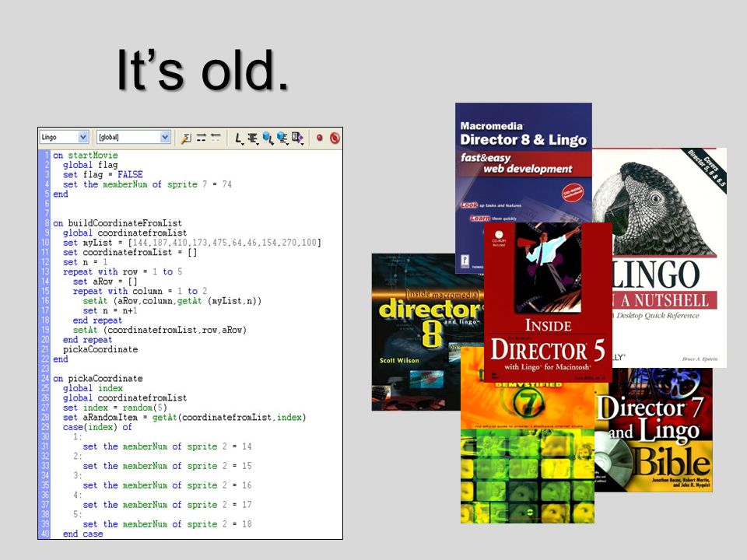Click the 'set n = n+1' line
The height and width of the screenshot is (560, 747).
tap(110, 310)
